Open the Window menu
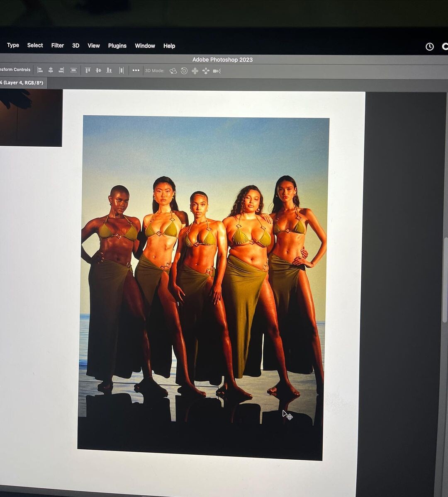This screenshot has height=497, width=448. pyautogui.click(x=145, y=46)
